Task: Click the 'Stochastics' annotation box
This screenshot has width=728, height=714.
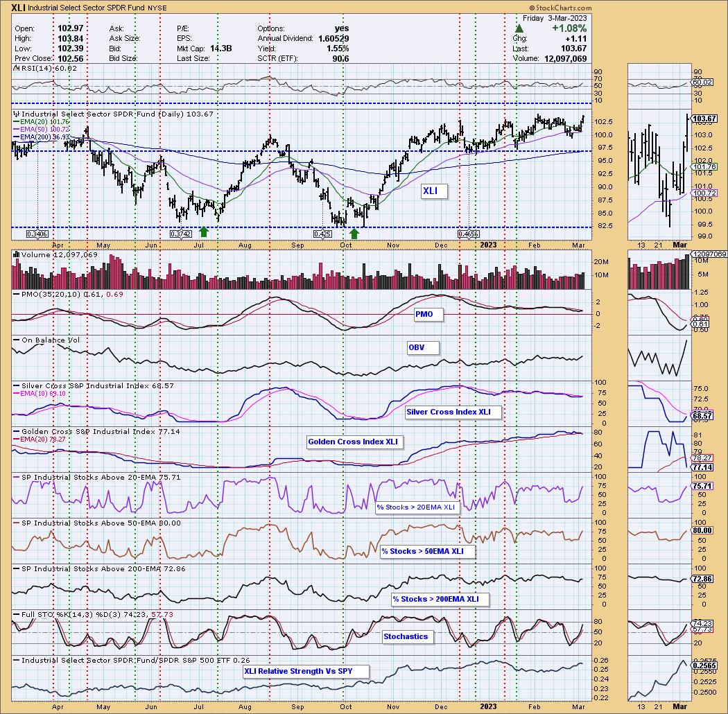Action: 408,636
